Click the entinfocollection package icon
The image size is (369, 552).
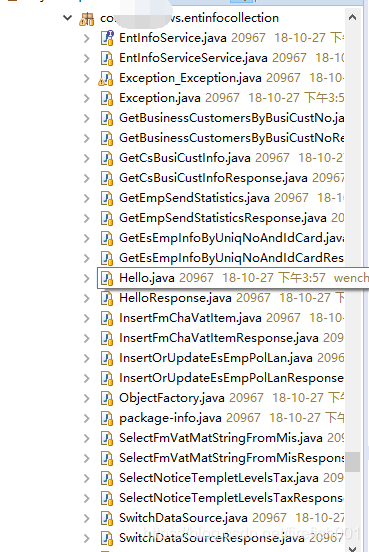(87, 19)
